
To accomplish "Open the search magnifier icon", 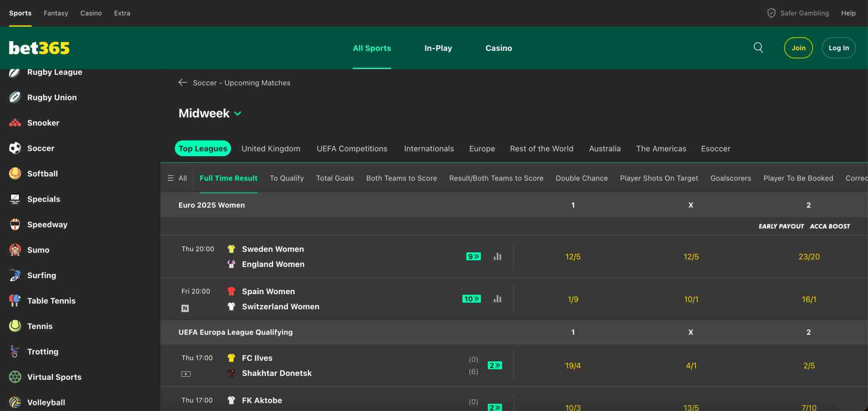I will [758, 48].
